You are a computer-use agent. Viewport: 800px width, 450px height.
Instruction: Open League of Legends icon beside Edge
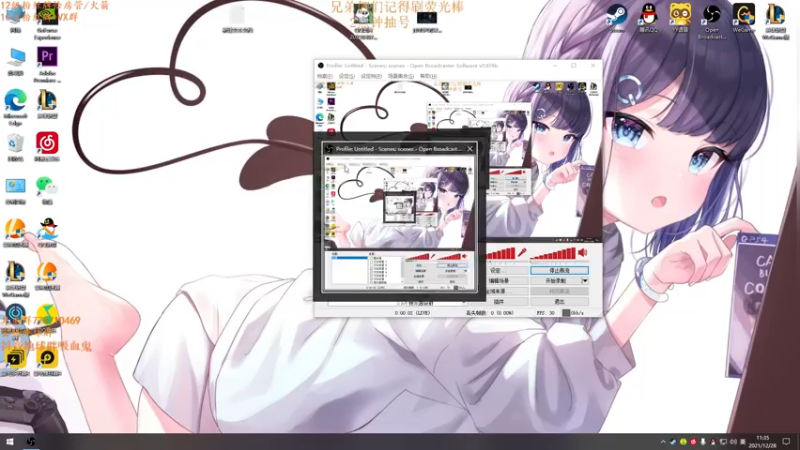click(47, 105)
